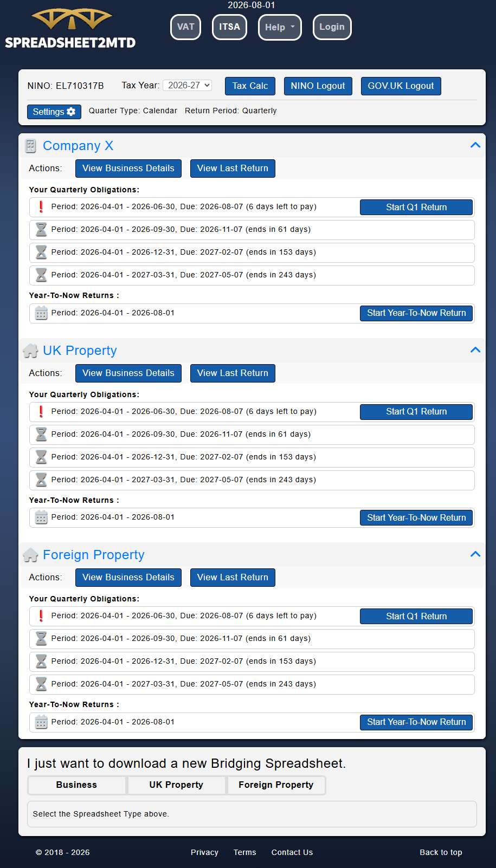Collapse the UK Property section chevron
The width and height of the screenshot is (496, 868).
click(475, 350)
